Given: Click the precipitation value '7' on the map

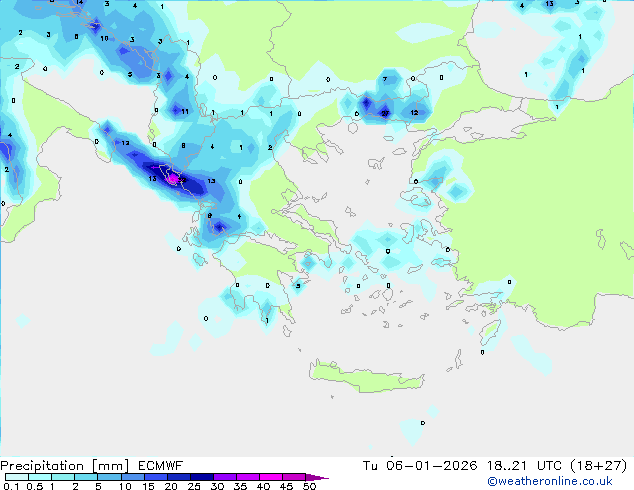Looking at the screenshot, I should (385, 79).
